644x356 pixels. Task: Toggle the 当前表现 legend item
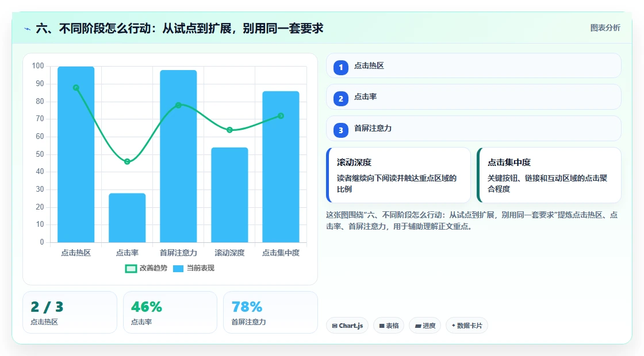tap(194, 268)
